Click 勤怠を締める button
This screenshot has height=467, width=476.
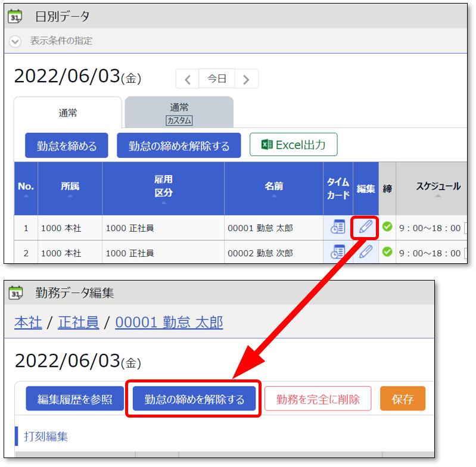(67, 145)
